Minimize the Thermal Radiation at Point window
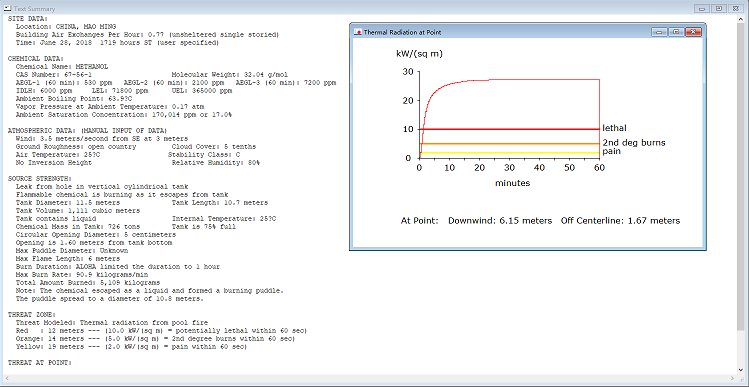The image size is (749, 387). click(660, 32)
